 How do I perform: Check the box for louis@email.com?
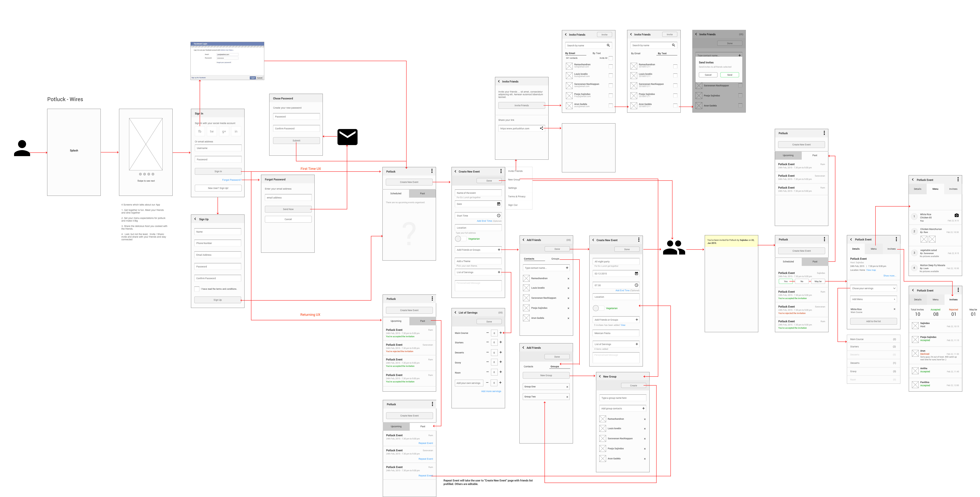(611, 75)
